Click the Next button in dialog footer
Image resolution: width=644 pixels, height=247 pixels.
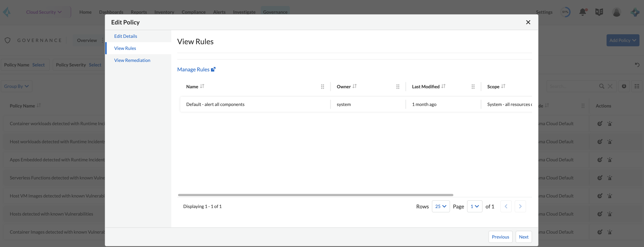(524, 237)
